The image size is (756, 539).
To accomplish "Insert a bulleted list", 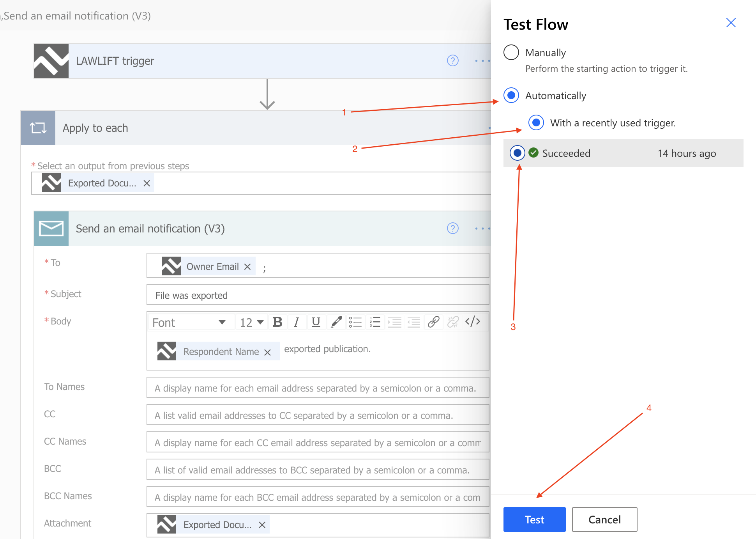I will pyautogui.click(x=355, y=322).
